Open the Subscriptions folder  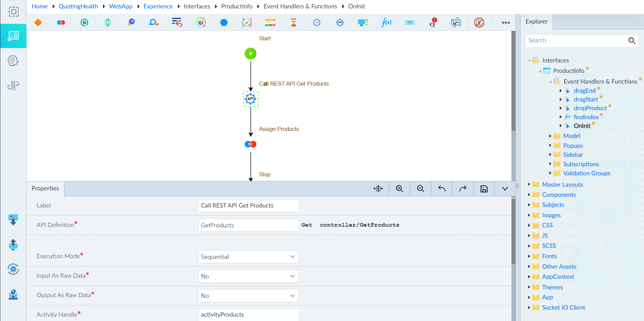(x=581, y=164)
